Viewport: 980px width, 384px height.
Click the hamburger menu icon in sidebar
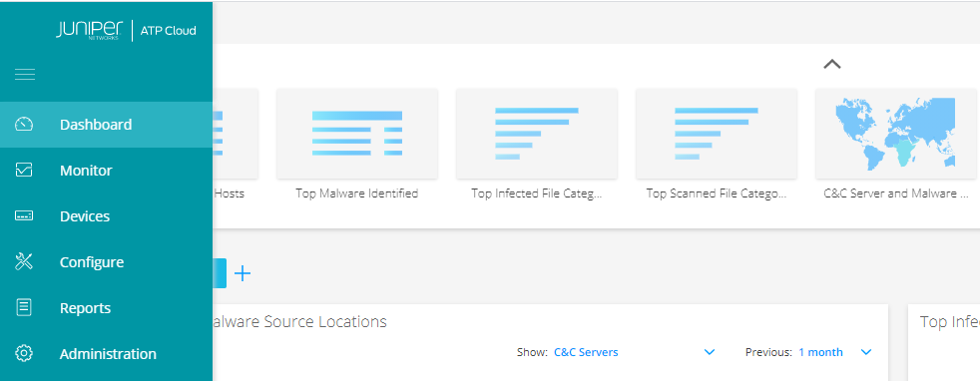click(x=25, y=75)
